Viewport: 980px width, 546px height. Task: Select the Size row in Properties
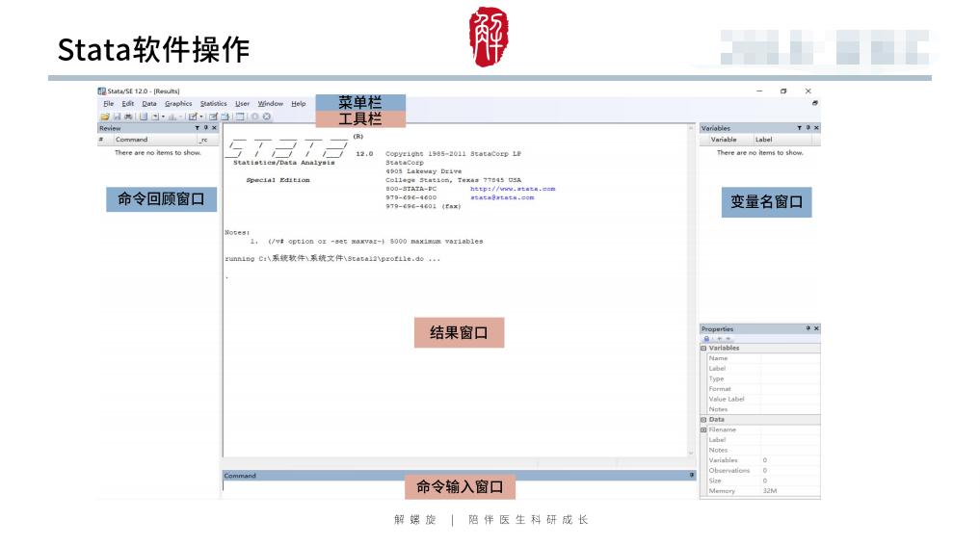tap(763, 481)
